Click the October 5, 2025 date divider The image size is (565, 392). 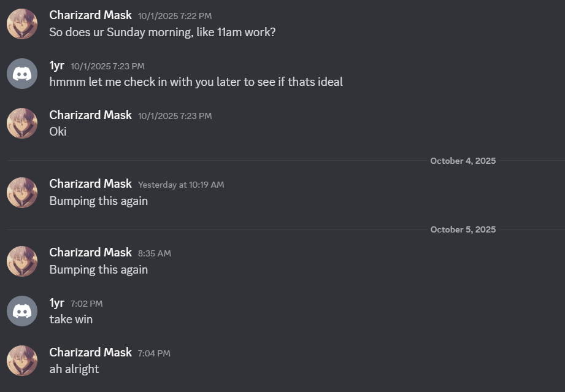pos(463,229)
